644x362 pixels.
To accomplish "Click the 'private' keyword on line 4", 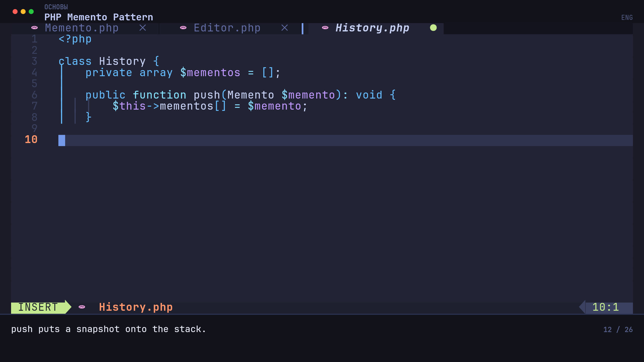I will tap(109, 73).
